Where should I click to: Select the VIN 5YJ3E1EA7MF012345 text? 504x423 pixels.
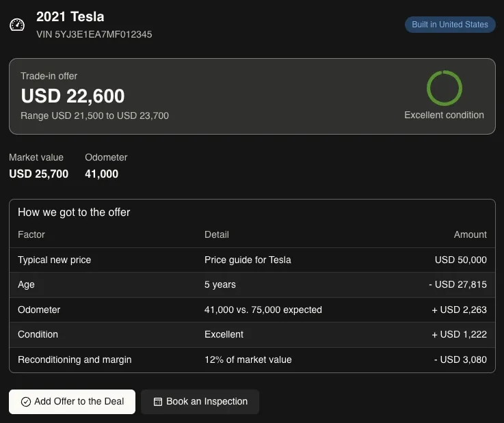click(x=94, y=34)
